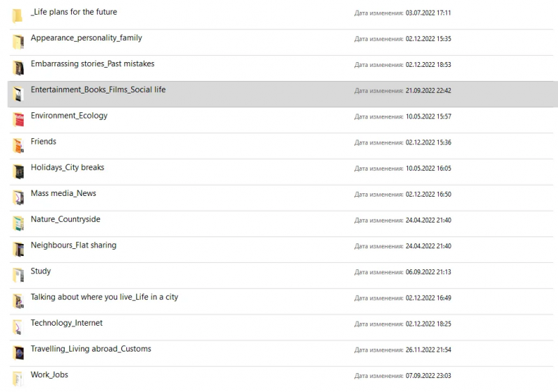
Task: Select the Technology_Internet folder name
Action: pos(66,323)
